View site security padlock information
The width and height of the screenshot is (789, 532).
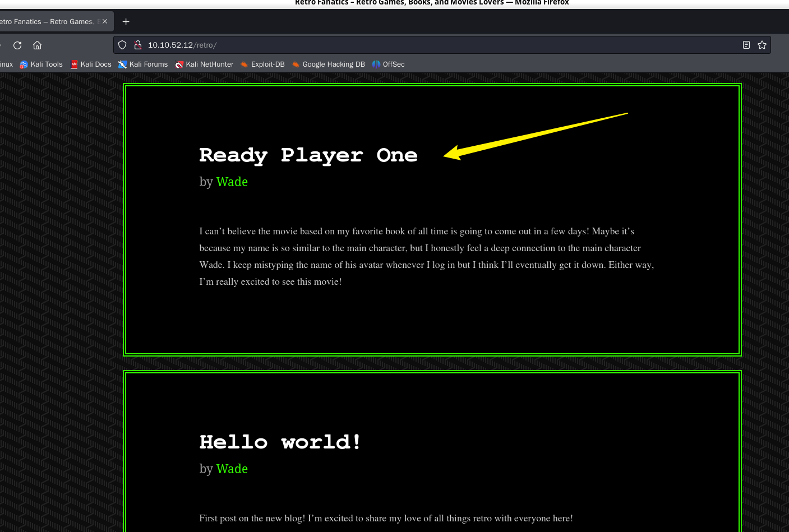click(x=137, y=45)
